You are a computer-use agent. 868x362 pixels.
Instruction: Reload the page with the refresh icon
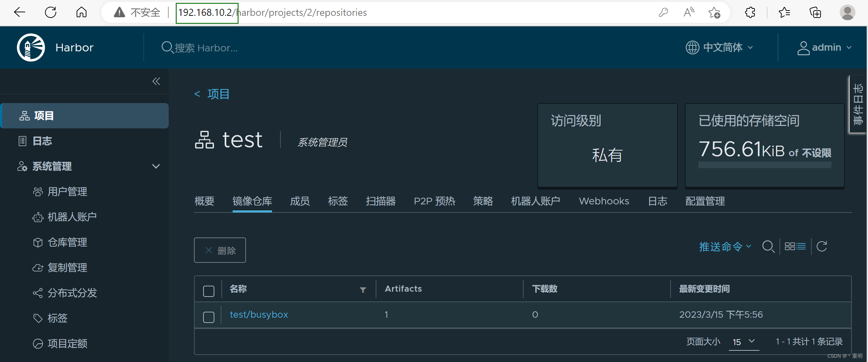(x=51, y=12)
